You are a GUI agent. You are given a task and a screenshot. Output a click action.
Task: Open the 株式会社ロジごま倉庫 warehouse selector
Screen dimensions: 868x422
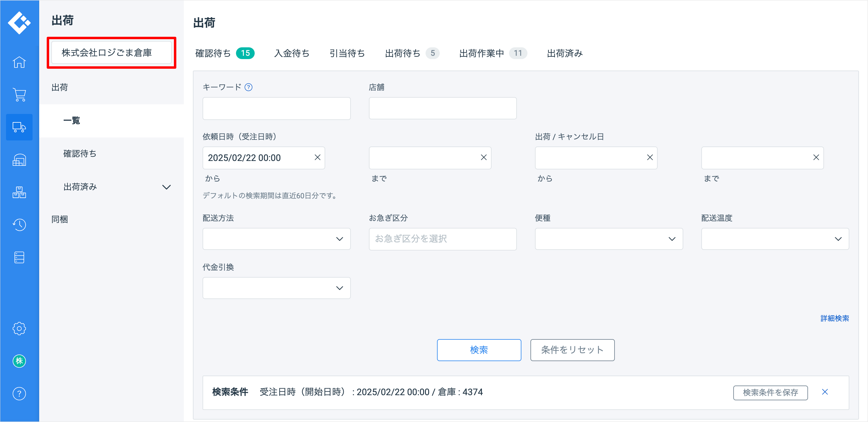click(x=112, y=52)
